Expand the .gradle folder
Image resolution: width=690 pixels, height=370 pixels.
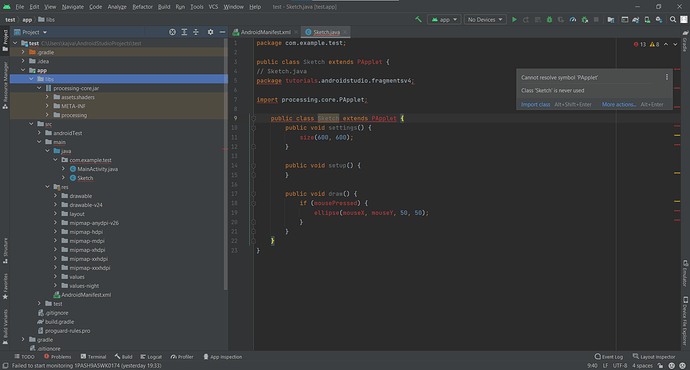coord(23,52)
